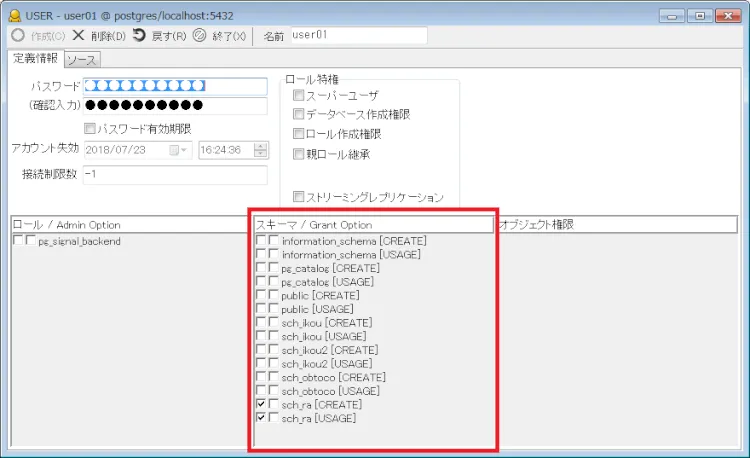Check the information_schema [CREATE] schema checkbox

(x=261, y=240)
